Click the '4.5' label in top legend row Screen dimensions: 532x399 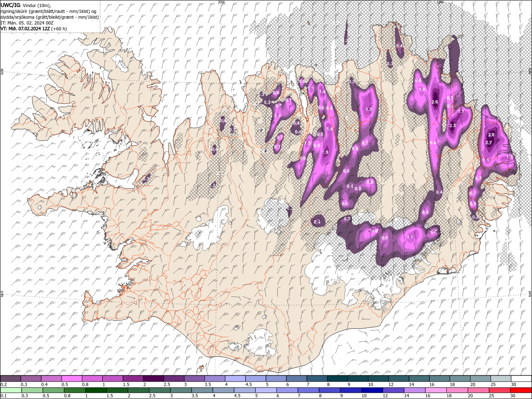tap(249, 384)
